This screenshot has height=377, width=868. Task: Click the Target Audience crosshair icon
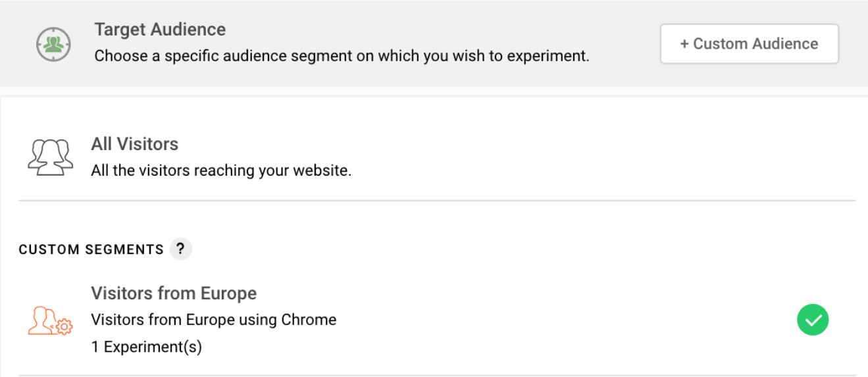[53, 44]
